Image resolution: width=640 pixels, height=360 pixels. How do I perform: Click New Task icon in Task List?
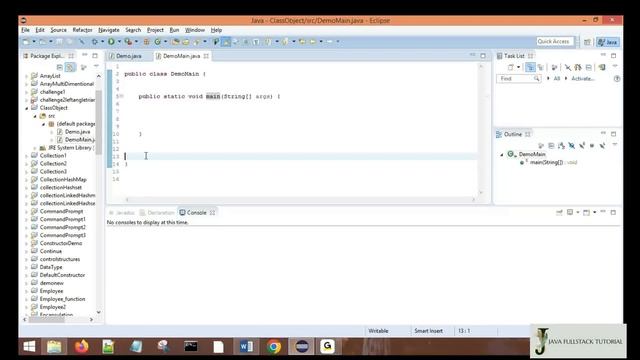[511, 67]
